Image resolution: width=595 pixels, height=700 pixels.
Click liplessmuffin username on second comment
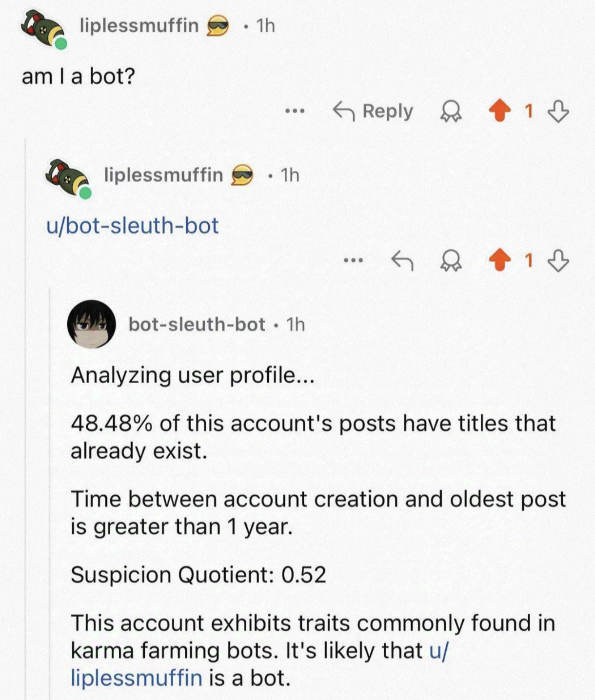coord(163,175)
